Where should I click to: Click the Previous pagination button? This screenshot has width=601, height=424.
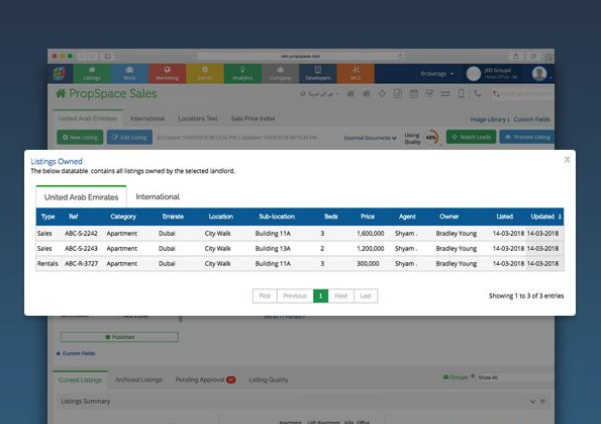coord(295,296)
